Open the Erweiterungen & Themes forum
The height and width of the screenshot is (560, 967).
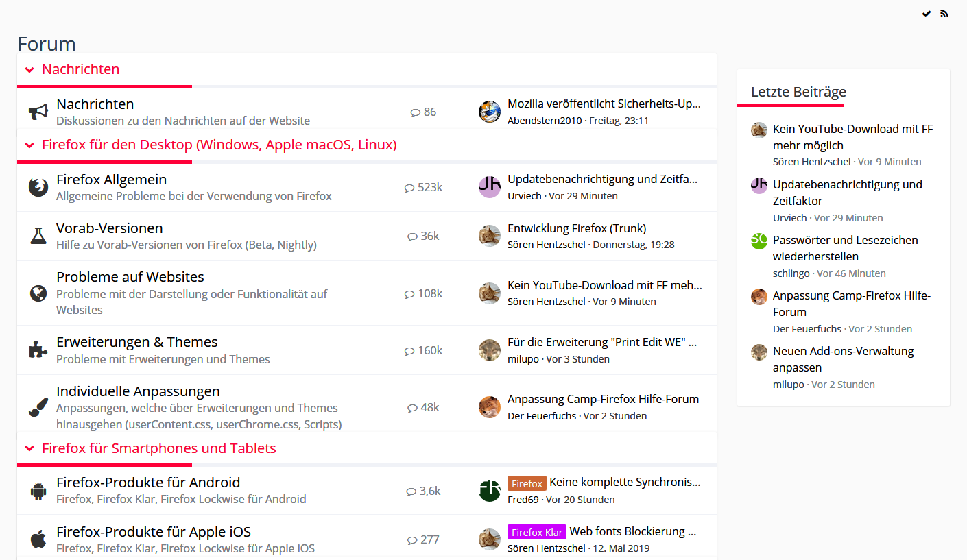pyautogui.click(x=137, y=342)
